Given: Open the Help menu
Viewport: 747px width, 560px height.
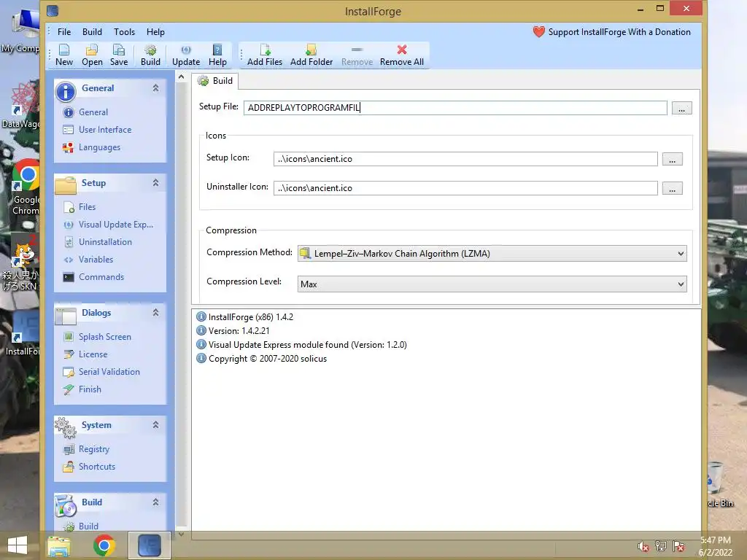Looking at the screenshot, I should pyautogui.click(x=155, y=32).
